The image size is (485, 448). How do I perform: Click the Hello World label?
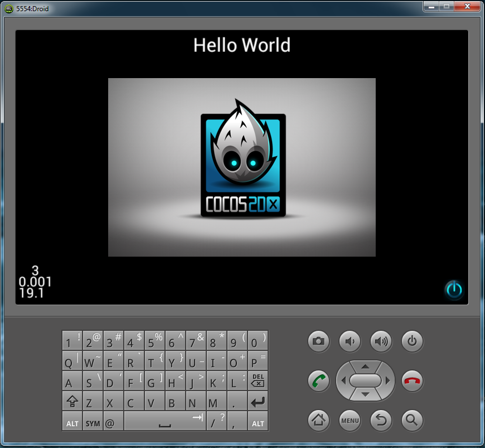(242, 45)
